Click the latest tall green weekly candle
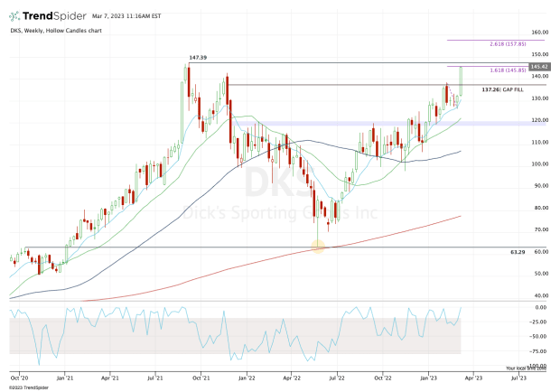 [x=461, y=81]
